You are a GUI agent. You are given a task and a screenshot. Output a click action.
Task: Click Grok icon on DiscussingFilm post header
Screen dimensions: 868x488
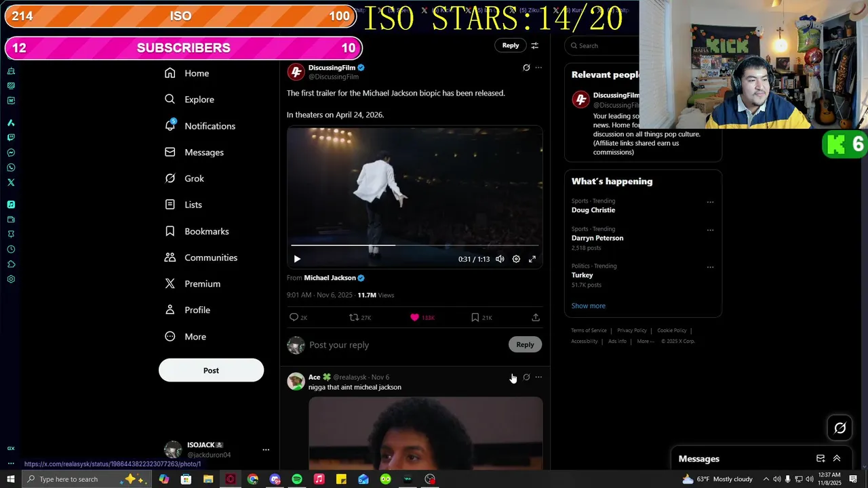[526, 68]
